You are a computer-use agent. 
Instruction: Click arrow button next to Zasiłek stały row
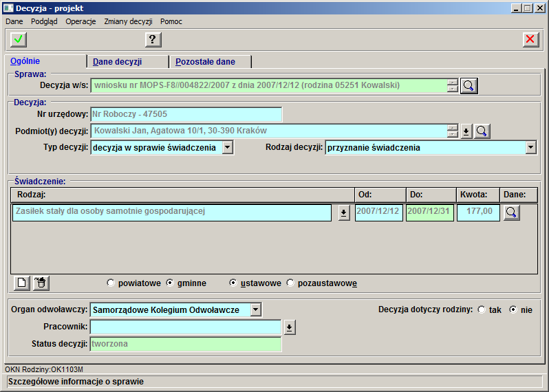click(344, 213)
